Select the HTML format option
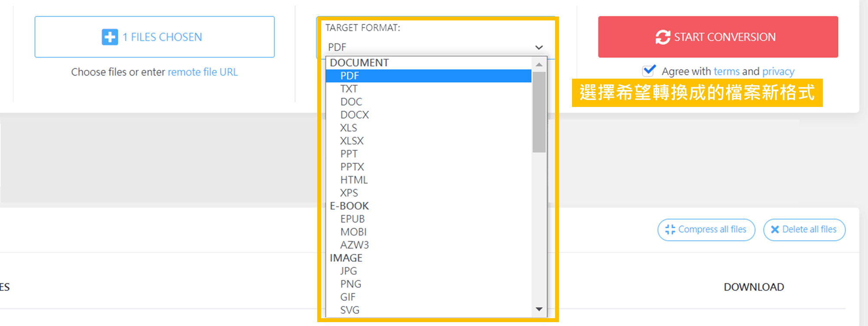Viewport: 868px width, 326px height. click(x=354, y=180)
